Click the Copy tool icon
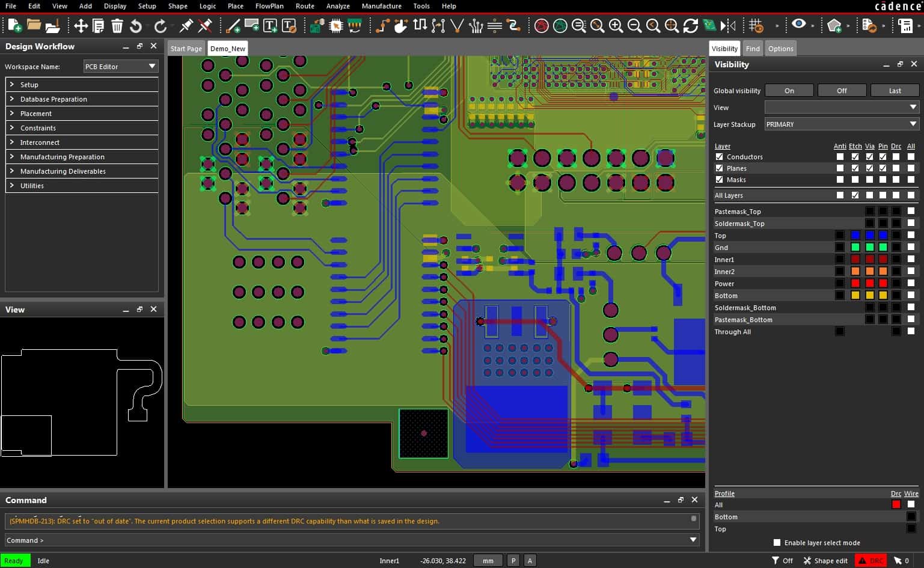Image resolution: width=924 pixels, height=568 pixels. (x=99, y=25)
